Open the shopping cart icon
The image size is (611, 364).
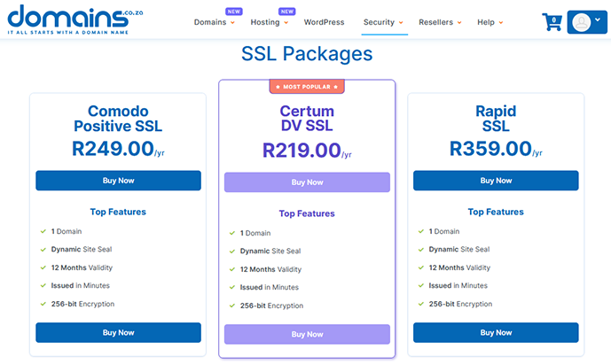552,22
